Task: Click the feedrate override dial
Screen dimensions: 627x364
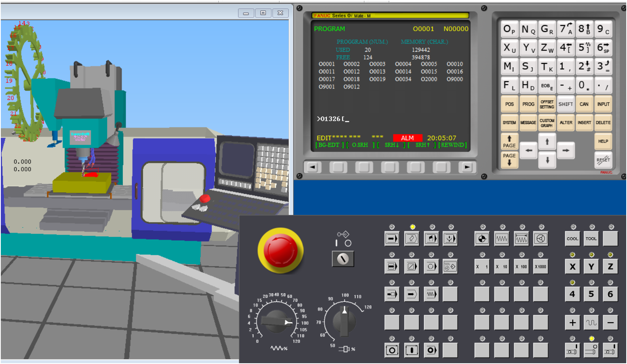Action: [x=277, y=322]
